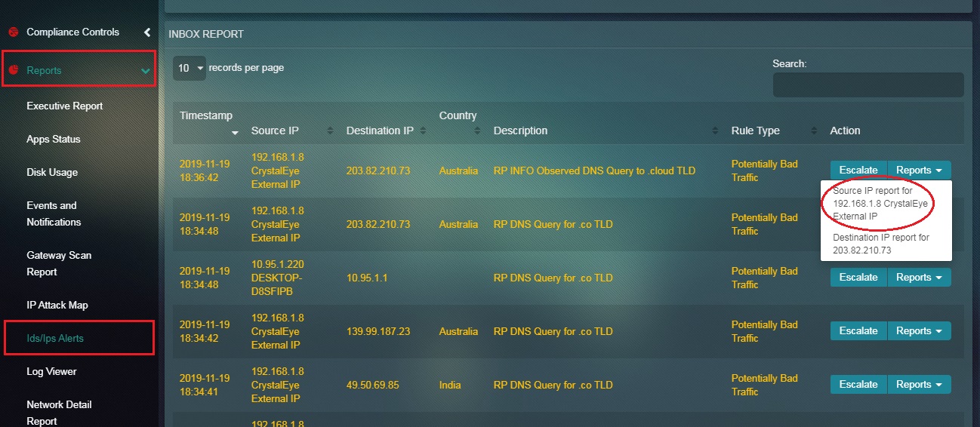Viewport: 980px width, 427px height.
Task: Escalate the 10.95.1.220 DESKTOP alert
Action: coord(858,278)
